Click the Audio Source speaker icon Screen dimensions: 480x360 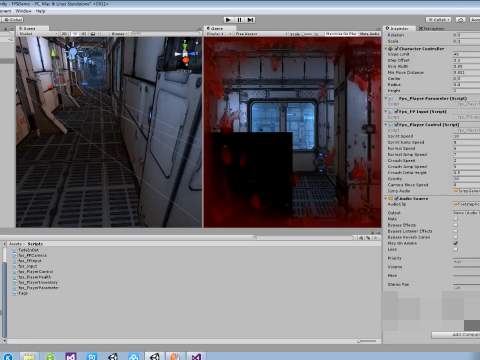pyautogui.click(x=391, y=198)
